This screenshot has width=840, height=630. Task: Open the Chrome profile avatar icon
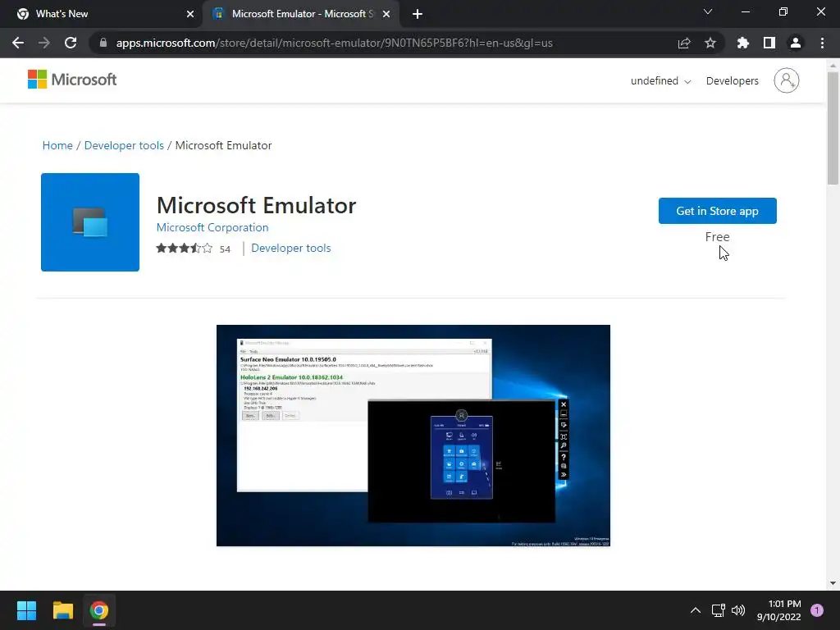[796, 43]
